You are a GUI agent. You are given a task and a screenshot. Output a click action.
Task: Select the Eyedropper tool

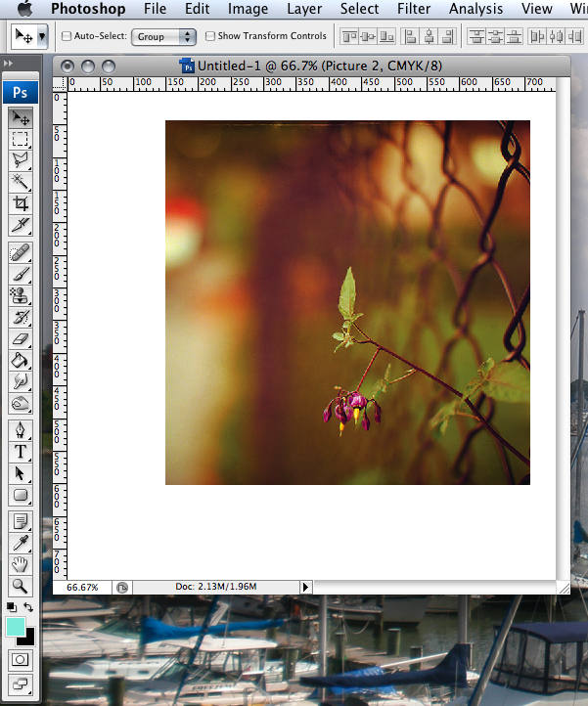click(x=21, y=544)
